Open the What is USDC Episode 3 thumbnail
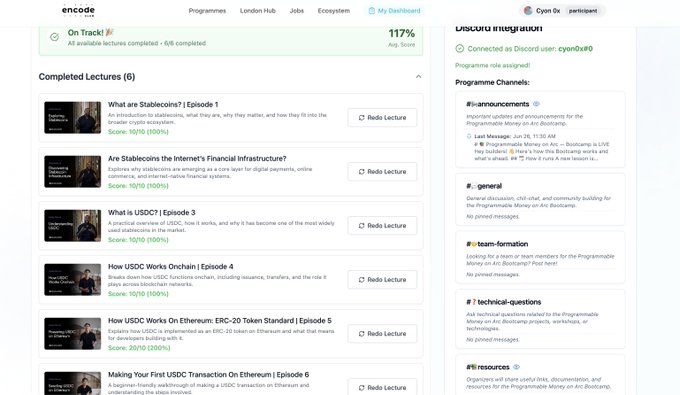The image size is (680, 395). 72,225
